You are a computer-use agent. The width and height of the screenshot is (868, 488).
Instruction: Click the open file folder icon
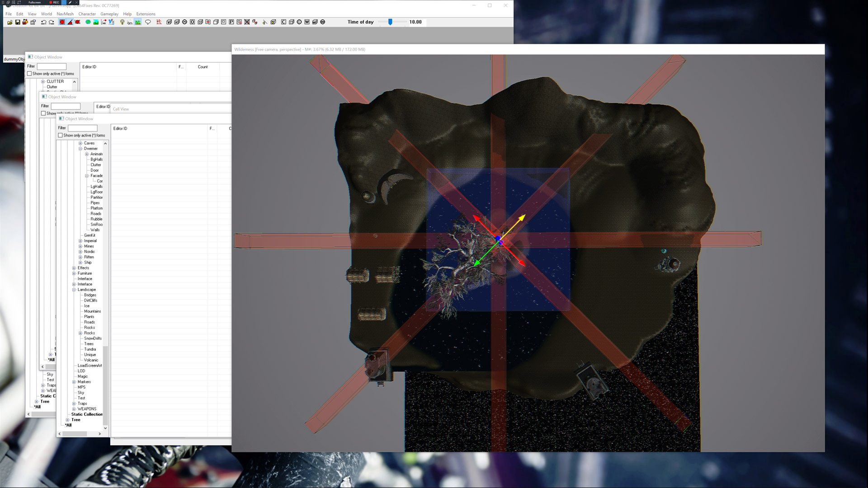[9, 22]
